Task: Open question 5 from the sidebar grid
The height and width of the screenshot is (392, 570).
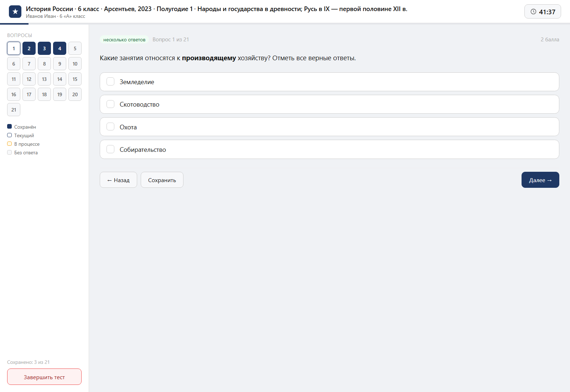Action: [75, 48]
